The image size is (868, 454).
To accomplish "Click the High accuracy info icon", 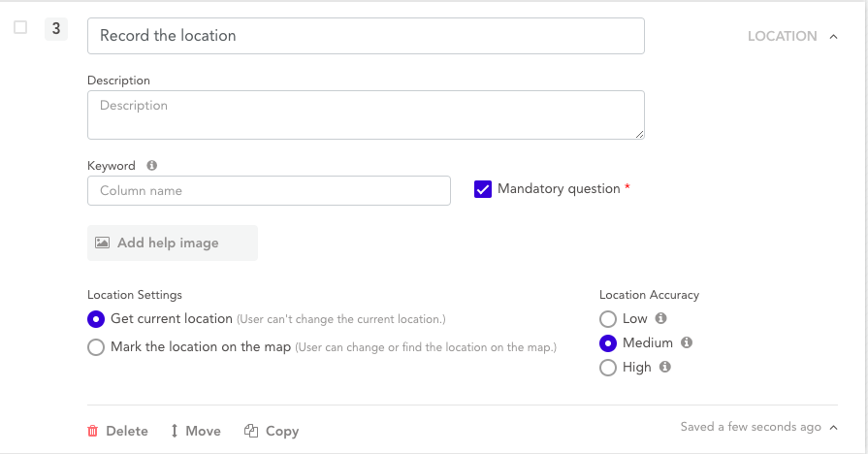I will click(x=665, y=367).
